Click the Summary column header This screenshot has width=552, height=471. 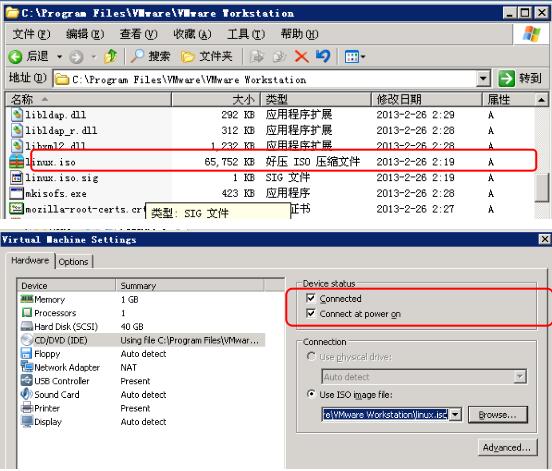coord(190,285)
